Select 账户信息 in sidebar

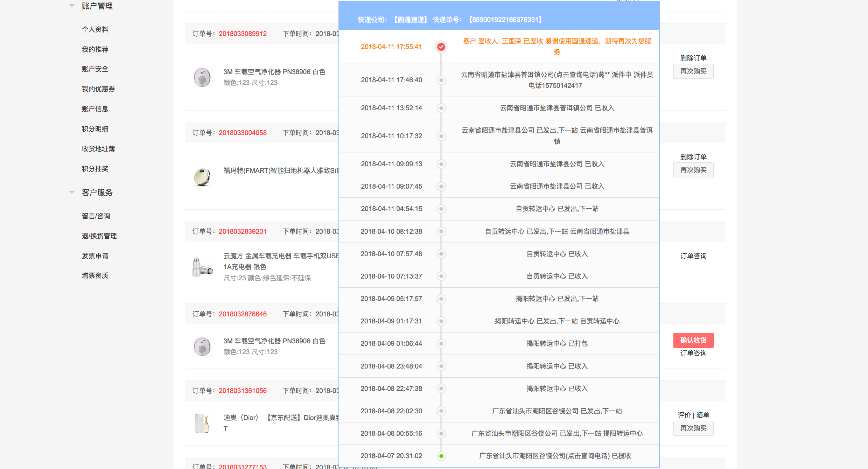pyautogui.click(x=95, y=109)
